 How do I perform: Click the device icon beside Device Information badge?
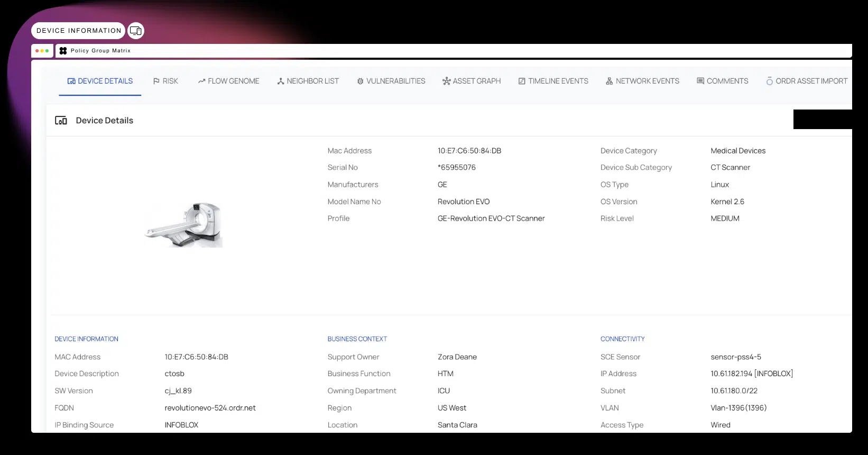click(x=136, y=31)
